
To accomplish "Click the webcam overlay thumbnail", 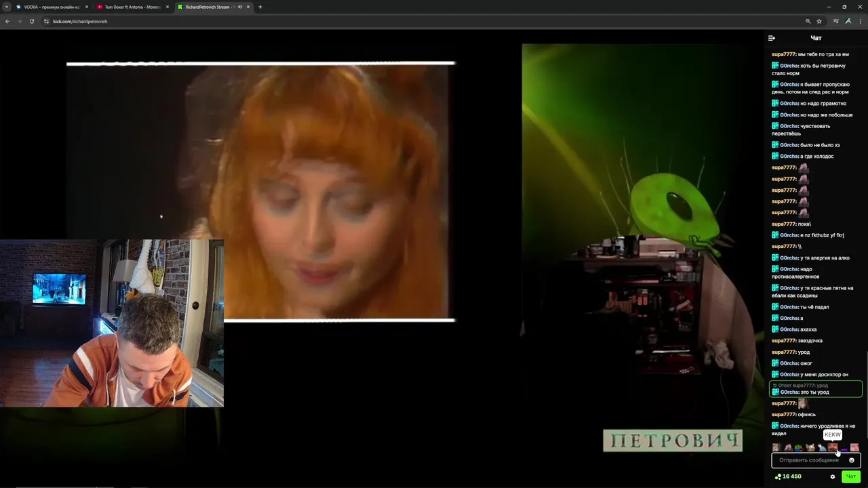I will pyautogui.click(x=112, y=323).
